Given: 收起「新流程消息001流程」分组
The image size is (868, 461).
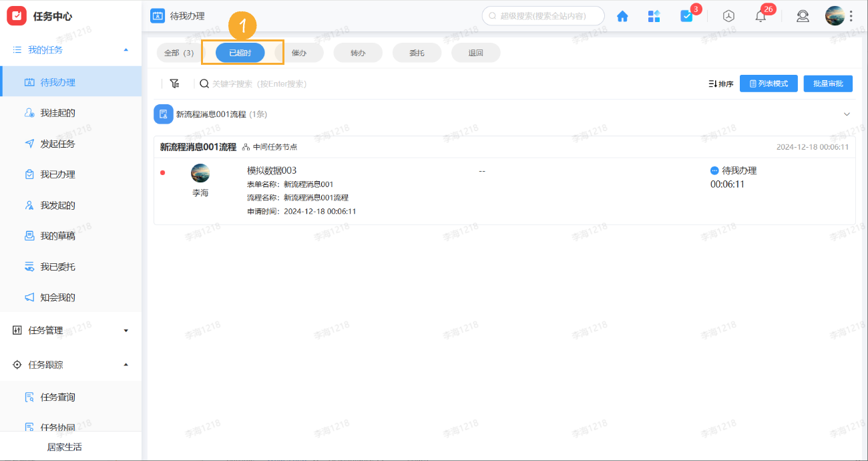Looking at the screenshot, I should [847, 114].
